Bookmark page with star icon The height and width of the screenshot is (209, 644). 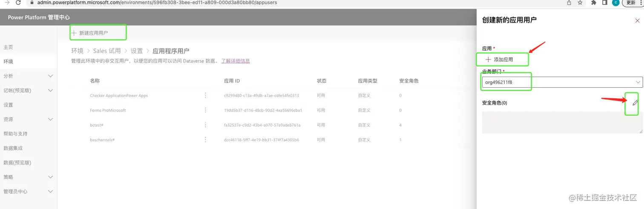click(x=580, y=3)
